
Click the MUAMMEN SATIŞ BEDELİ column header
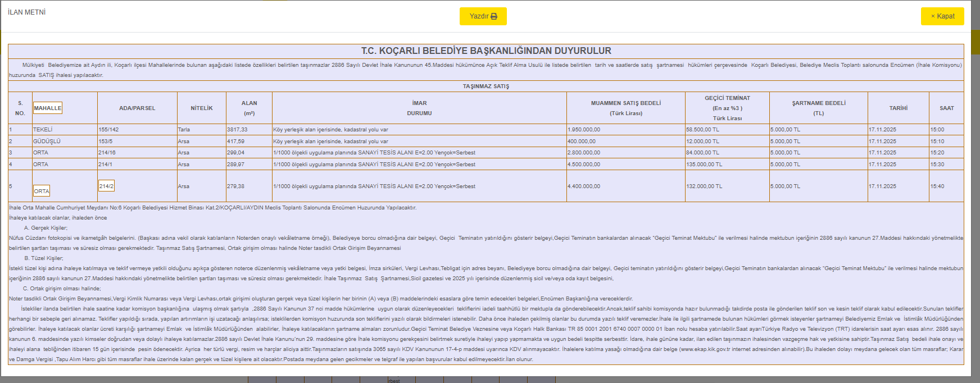(625, 108)
